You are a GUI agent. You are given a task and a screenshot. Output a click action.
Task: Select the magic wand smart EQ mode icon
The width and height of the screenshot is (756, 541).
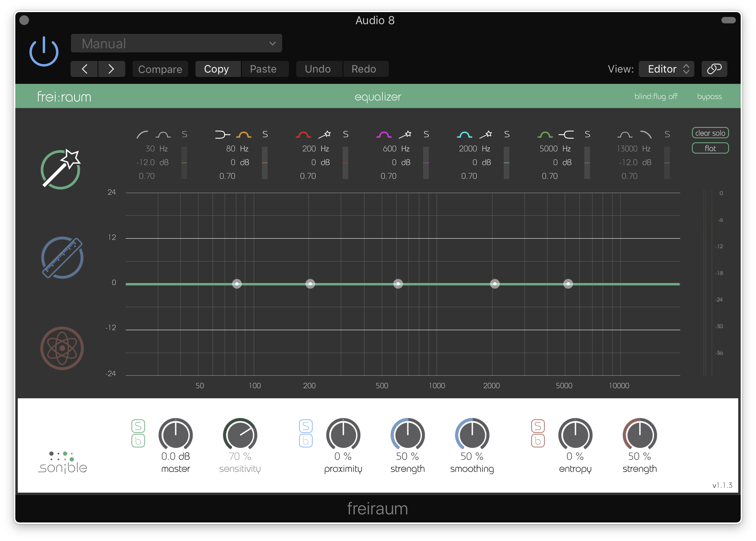tap(61, 169)
